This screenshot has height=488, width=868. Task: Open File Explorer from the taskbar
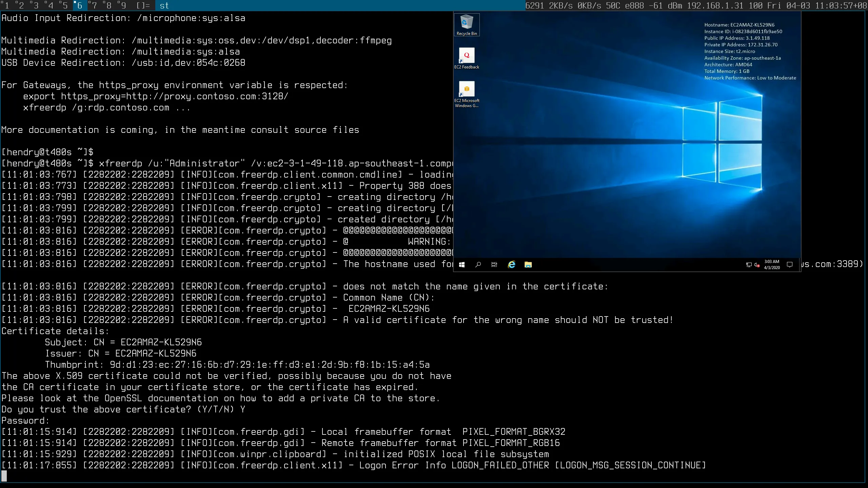point(528,265)
